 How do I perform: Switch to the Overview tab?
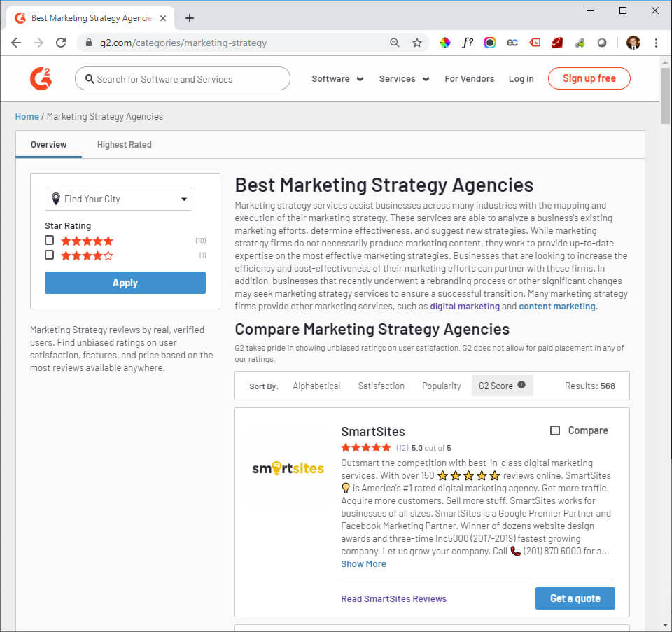[x=49, y=145]
